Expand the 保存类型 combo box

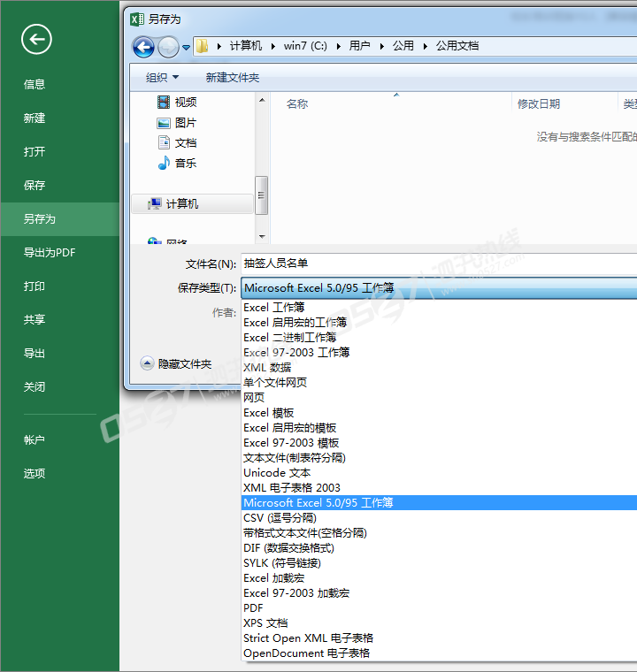click(438, 288)
